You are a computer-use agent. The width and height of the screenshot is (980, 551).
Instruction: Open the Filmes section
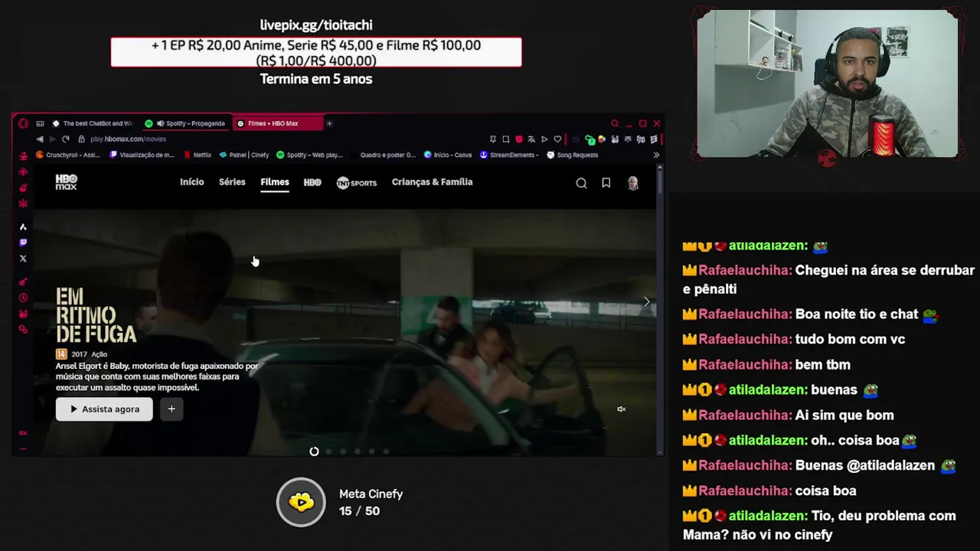pos(275,182)
